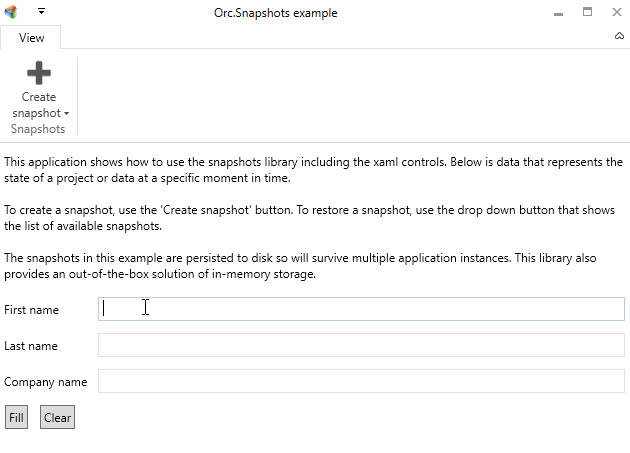Close the Orc.Snapshots example window
The height and width of the screenshot is (453, 630).
(x=617, y=12)
